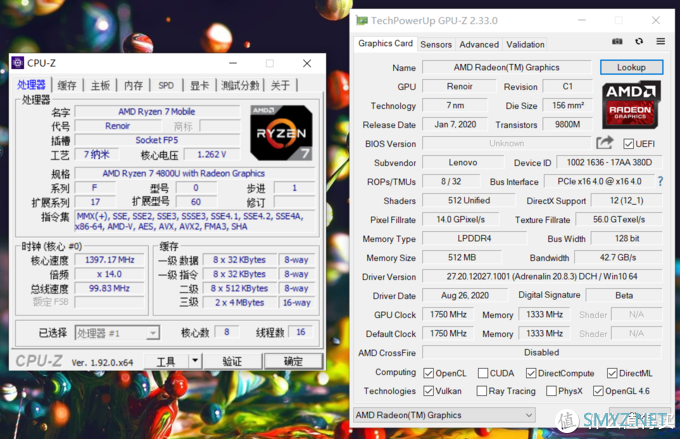Screen dimensions: 680x439
Task: Click the 三级 cache value 2 x 4 MBytes
Action: tap(239, 302)
